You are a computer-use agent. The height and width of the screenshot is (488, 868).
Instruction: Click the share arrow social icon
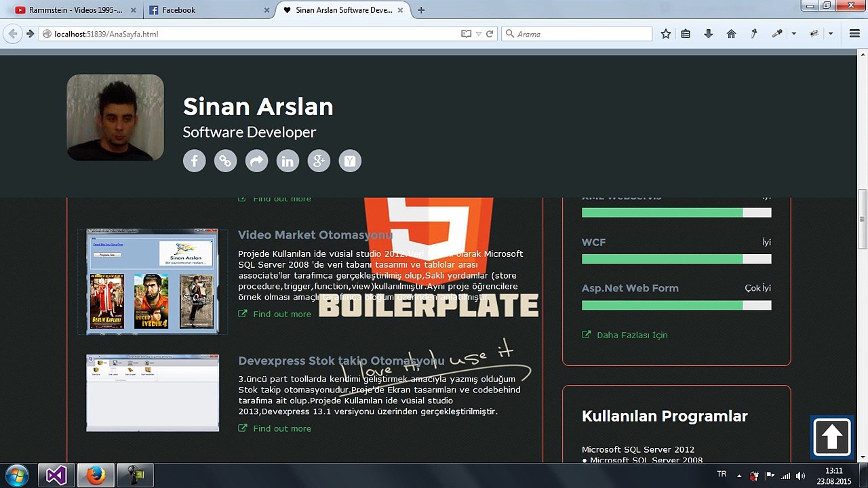click(x=256, y=161)
